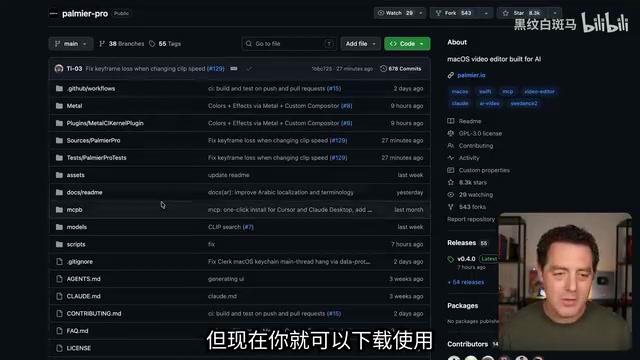Click Report repository link
Image resolution: width=640 pixels, height=360 pixels.
tap(471, 219)
